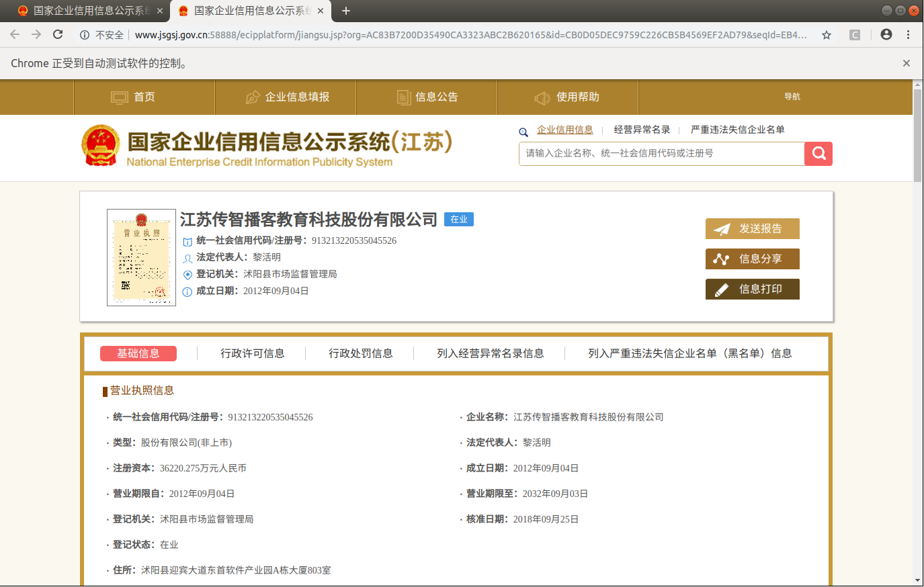Click the browser forward arrow

[x=36, y=34]
